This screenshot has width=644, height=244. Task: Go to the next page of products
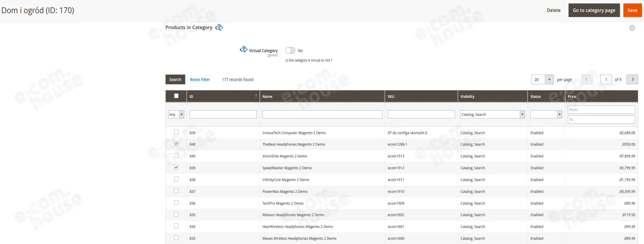pyautogui.click(x=632, y=79)
